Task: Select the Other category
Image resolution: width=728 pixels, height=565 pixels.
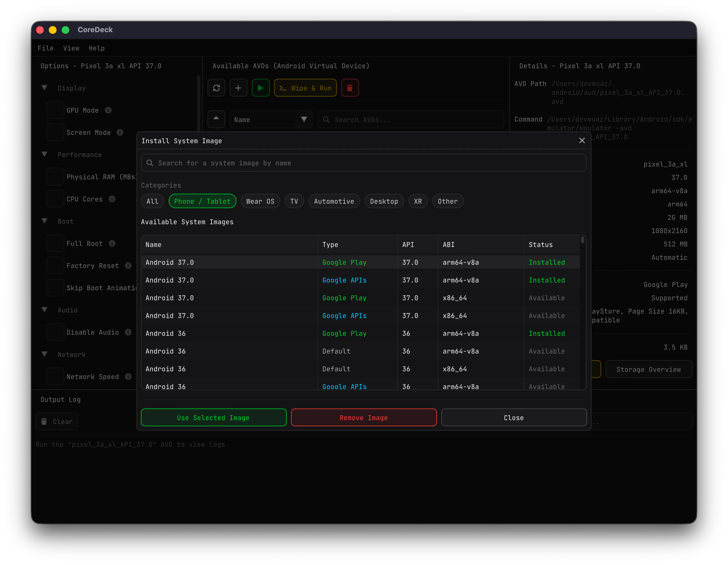Action: point(448,201)
